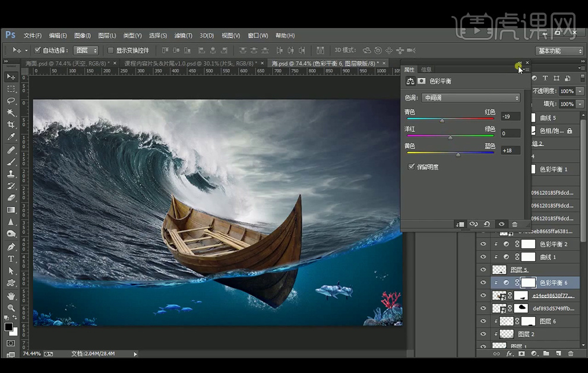Activate the Zoom tool in toolbar
The image size is (588, 373).
tap(11, 308)
